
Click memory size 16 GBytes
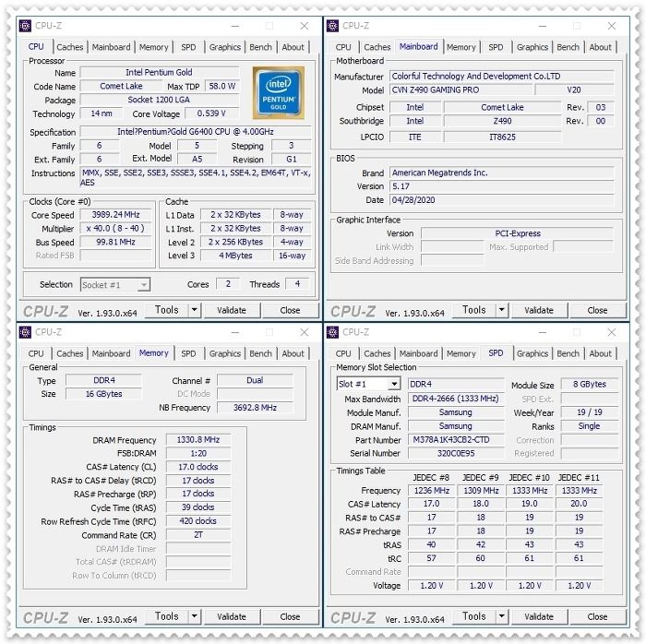[103, 394]
